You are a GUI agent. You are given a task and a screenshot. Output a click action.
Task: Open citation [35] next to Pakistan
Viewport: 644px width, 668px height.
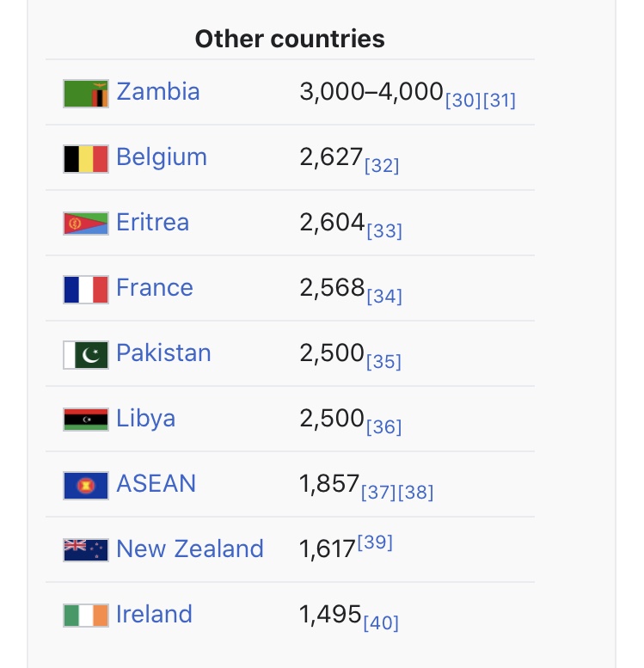pyautogui.click(x=383, y=362)
